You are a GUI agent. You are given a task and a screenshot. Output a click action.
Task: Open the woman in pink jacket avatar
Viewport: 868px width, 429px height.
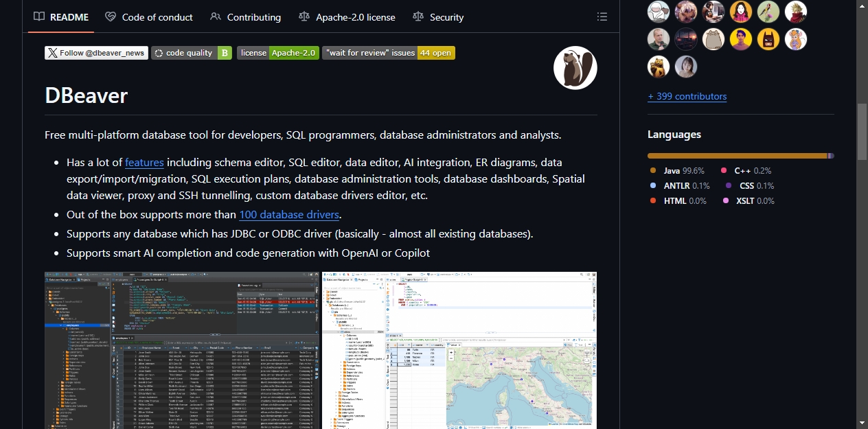pos(741,11)
